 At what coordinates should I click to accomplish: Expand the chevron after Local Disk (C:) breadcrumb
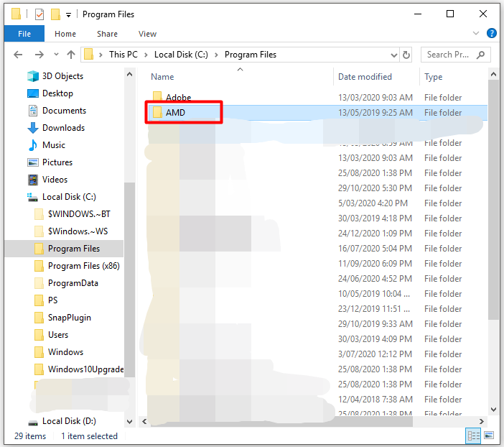(x=216, y=55)
